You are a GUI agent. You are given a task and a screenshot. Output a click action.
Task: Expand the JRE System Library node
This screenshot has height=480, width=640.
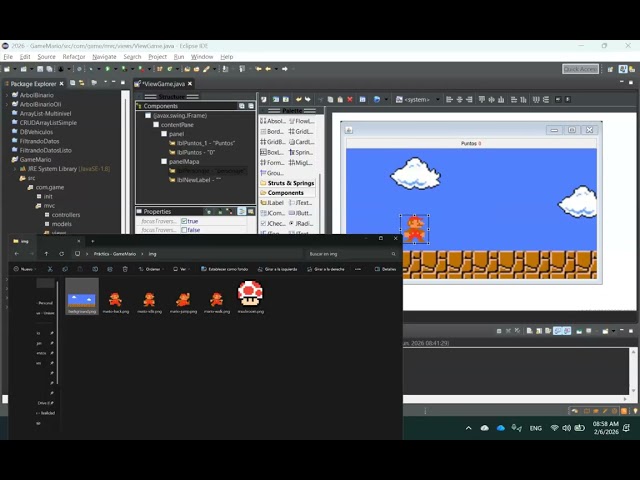click(15, 169)
